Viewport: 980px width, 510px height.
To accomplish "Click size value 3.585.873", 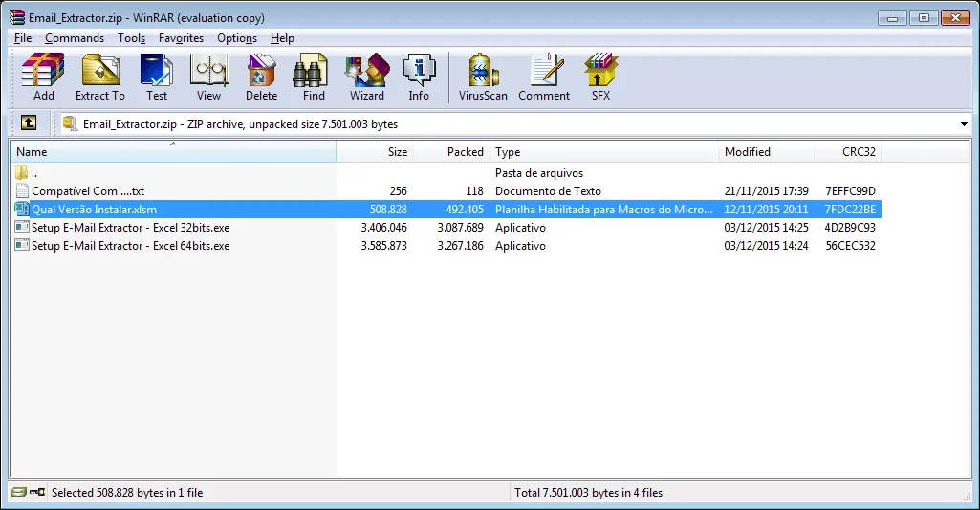I will [383, 245].
